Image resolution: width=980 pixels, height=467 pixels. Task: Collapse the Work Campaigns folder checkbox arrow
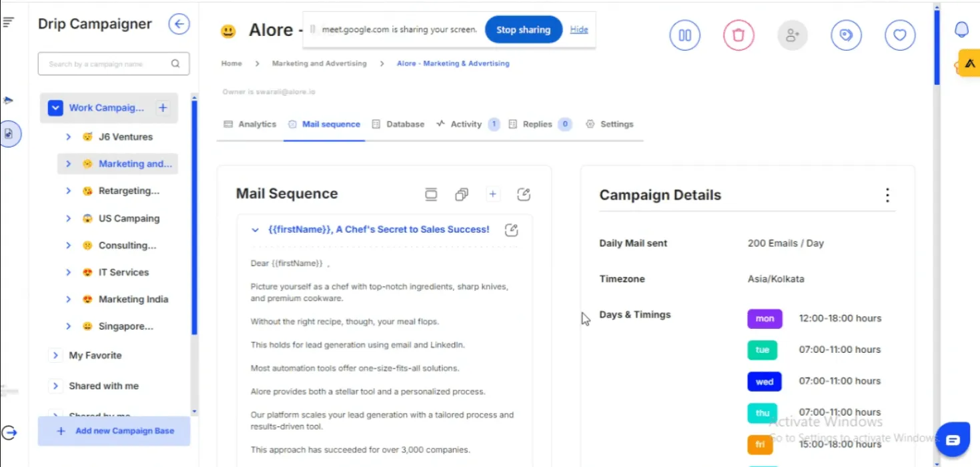pos(56,107)
